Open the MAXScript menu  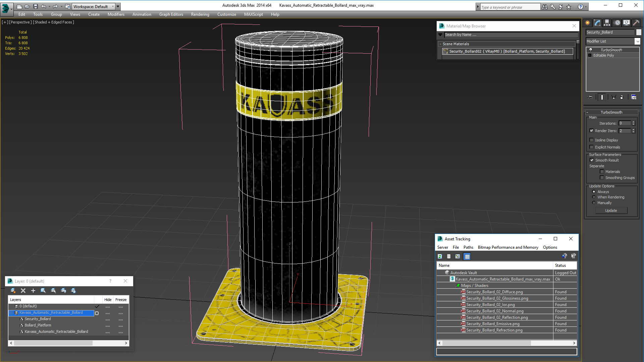point(253,14)
